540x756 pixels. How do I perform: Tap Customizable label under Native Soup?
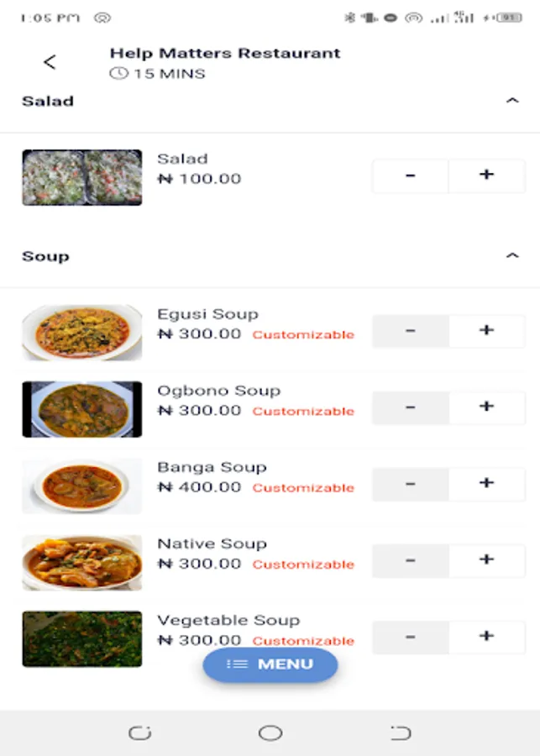point(303,564)
